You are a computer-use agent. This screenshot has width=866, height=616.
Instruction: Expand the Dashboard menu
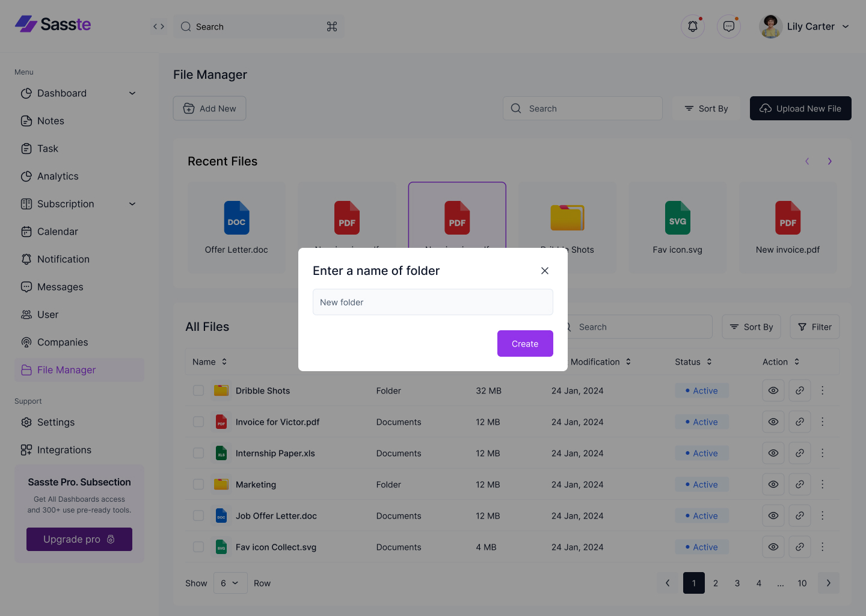(x=79, y=93)
